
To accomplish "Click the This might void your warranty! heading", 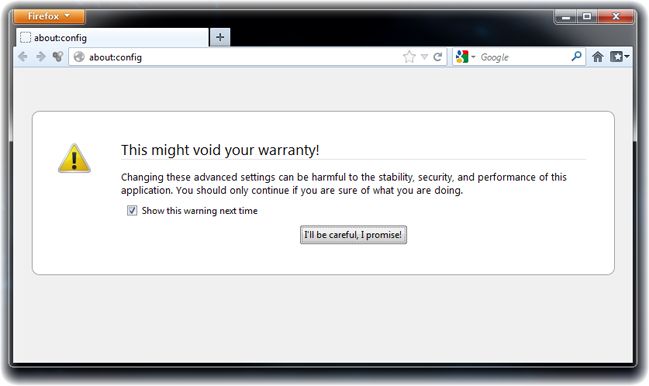I will [220, 150].
